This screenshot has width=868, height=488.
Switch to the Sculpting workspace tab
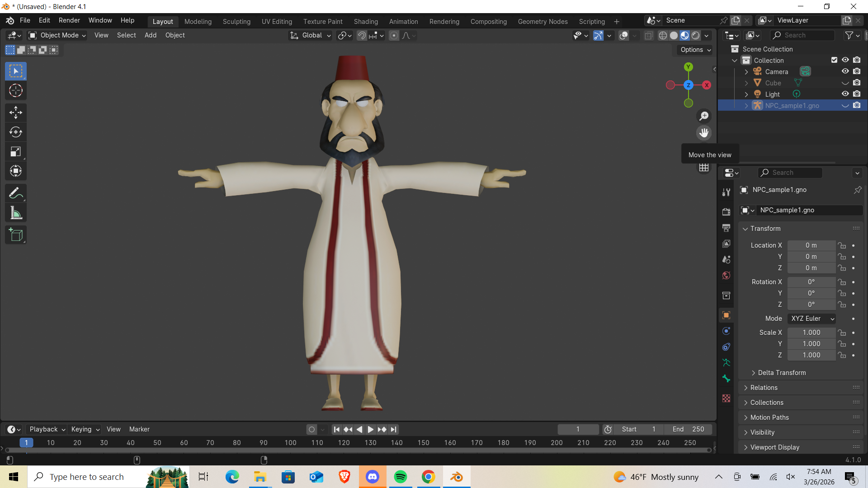(236, 21)
